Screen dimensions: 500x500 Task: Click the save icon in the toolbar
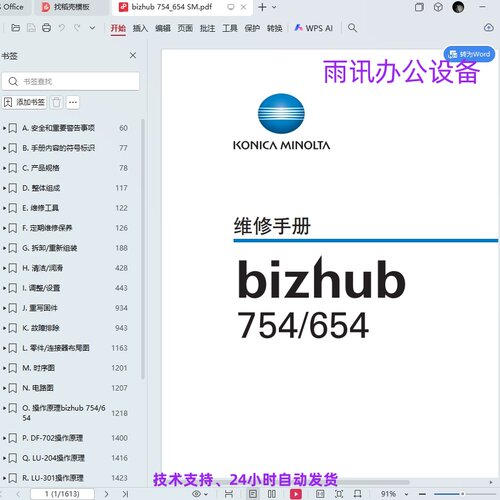[x=31, y=28]
